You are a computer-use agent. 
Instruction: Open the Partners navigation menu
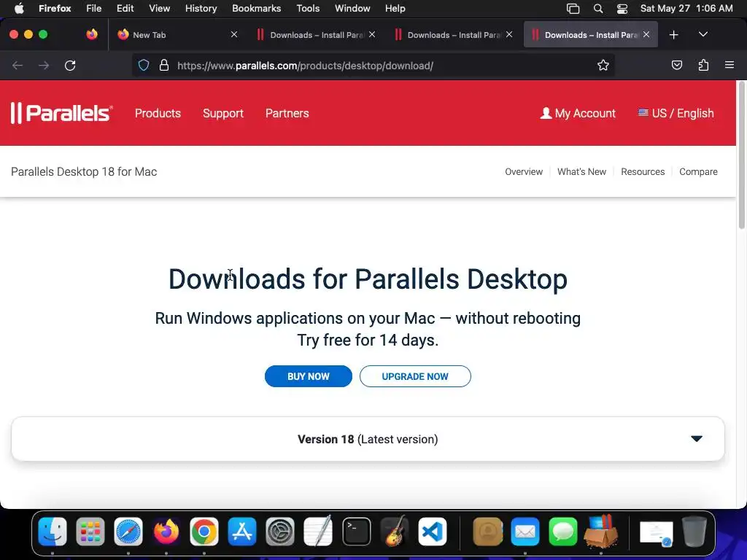point(287,113)
